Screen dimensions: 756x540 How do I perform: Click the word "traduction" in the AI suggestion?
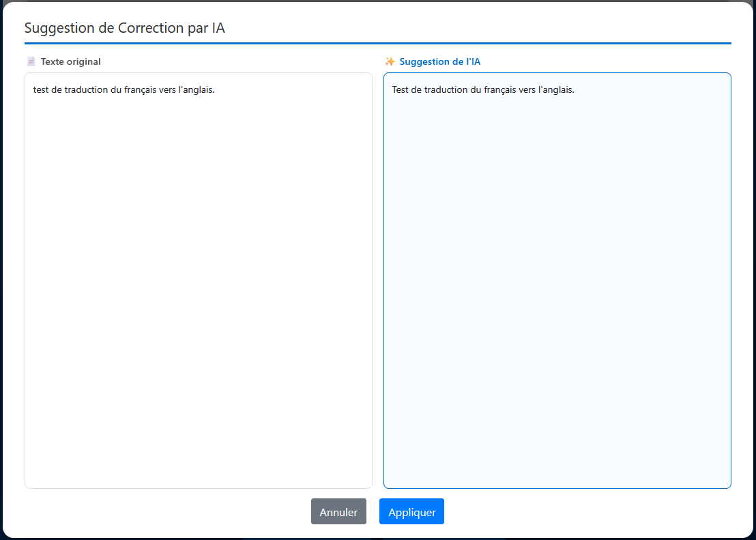446,89
